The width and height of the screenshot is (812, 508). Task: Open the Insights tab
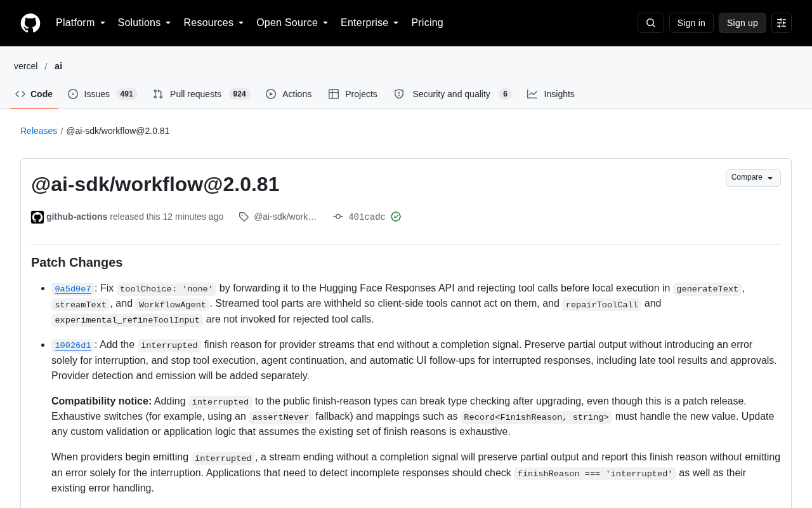click(551, 94)
